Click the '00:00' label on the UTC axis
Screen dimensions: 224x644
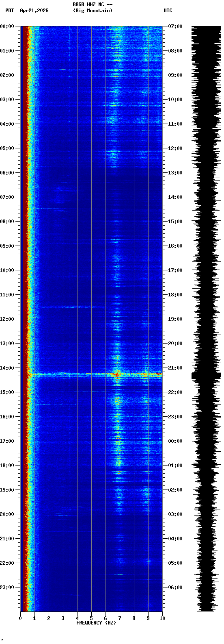click(x=175, y=441)
